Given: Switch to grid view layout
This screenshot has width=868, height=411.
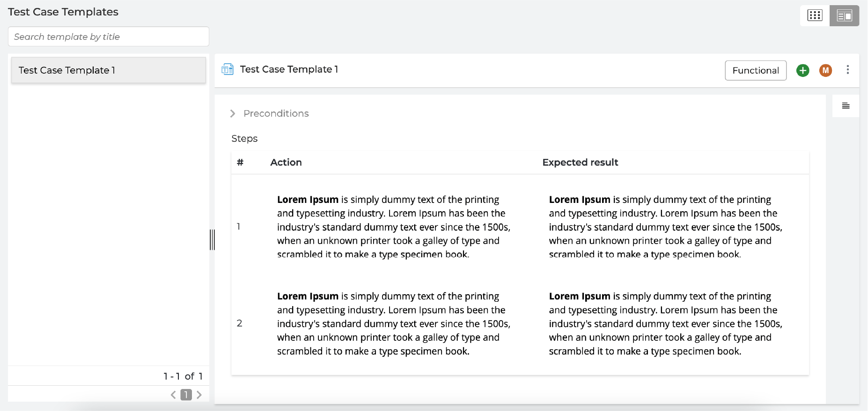Looking at the screenshot, I should pyautogui.click(x=815, y=15).
